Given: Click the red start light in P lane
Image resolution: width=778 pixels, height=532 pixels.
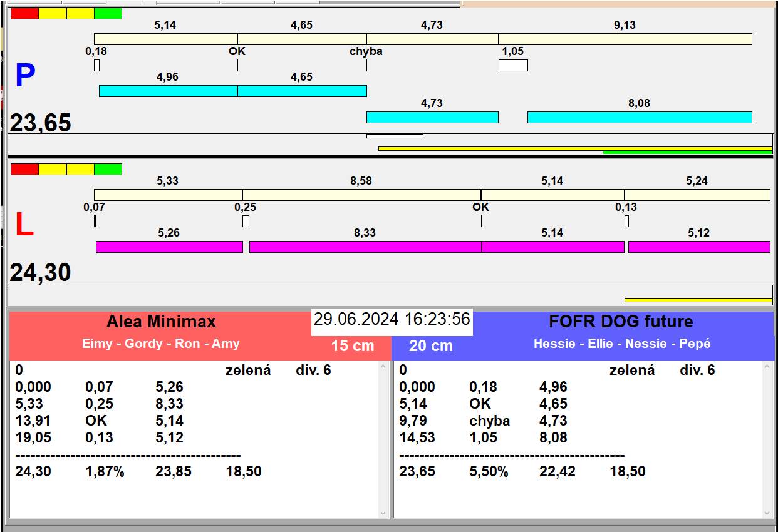Looking at the screenshot, I should click(x=24, y=13).
